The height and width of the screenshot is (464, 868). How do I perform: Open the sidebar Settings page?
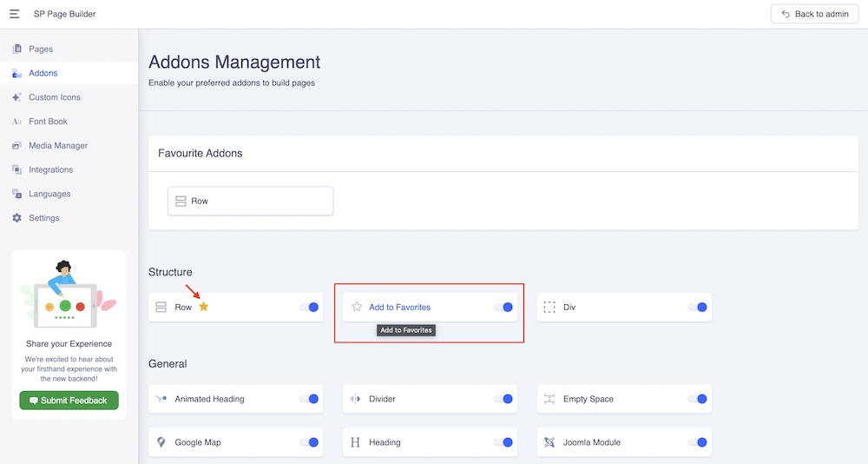(x=44, y=218)
